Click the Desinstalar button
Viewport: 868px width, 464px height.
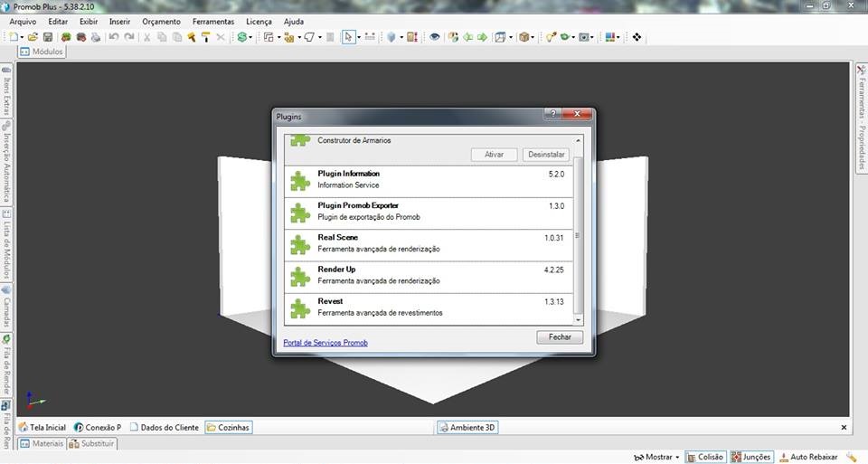(546, 155)
